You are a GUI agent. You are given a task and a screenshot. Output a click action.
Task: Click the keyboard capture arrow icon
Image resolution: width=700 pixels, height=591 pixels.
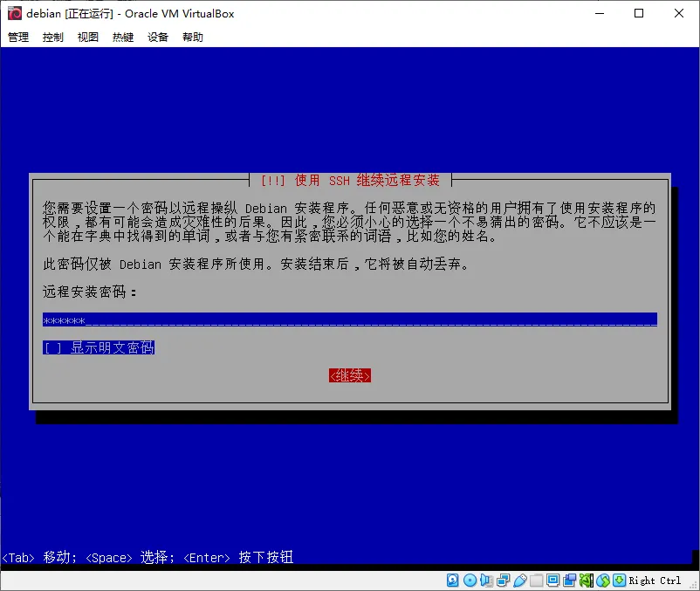tap(619, 581)
